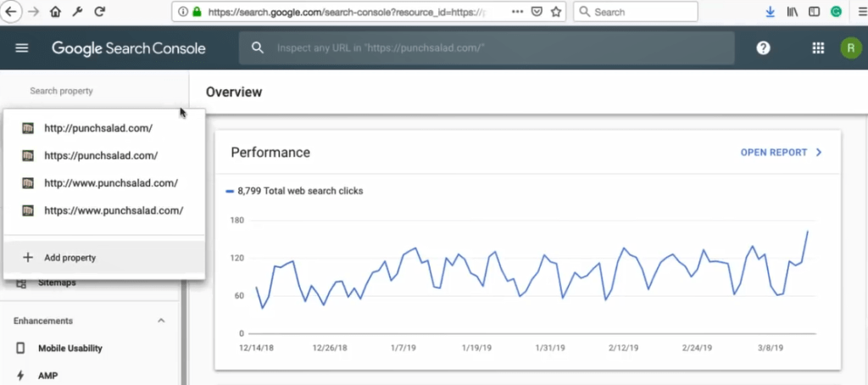Choose Add property in dropdown
The height and width of the screenshot is (385, 868).
click(x=104, y=258)
